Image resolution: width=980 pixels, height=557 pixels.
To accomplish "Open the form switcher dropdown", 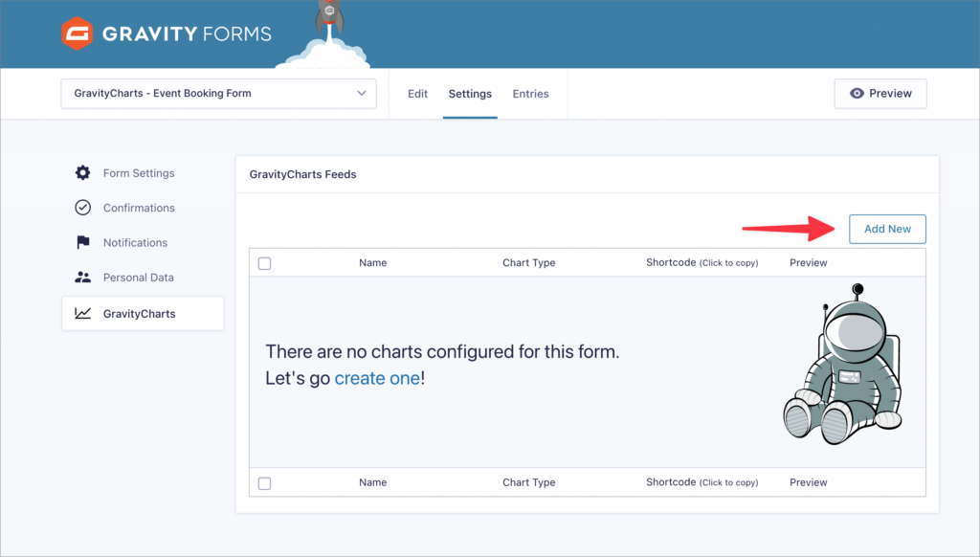I will click(219, 94).
